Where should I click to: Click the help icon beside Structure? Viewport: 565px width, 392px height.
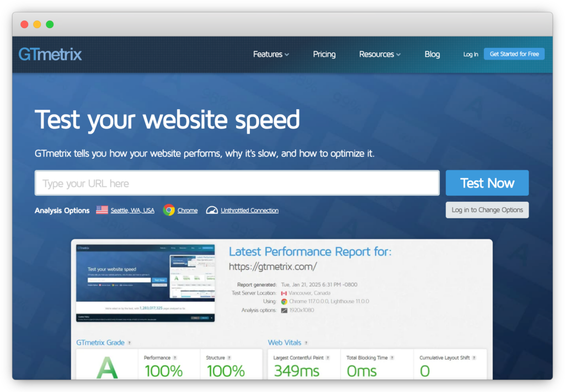tap(229, 358)
